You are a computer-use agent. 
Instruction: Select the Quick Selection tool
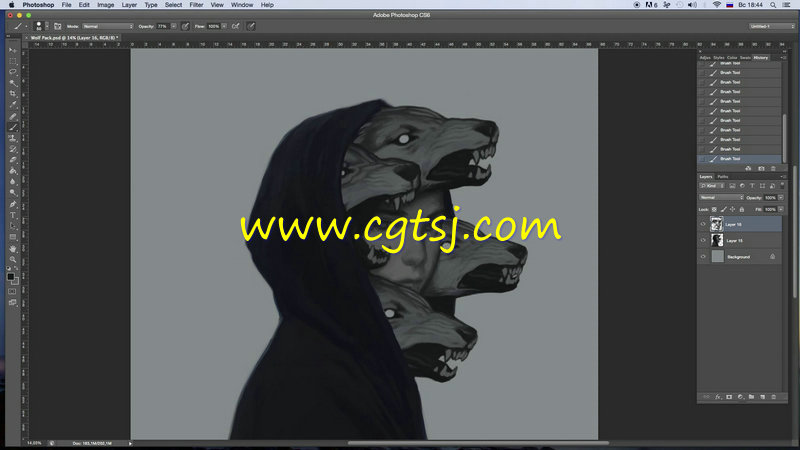click(13, 83)
